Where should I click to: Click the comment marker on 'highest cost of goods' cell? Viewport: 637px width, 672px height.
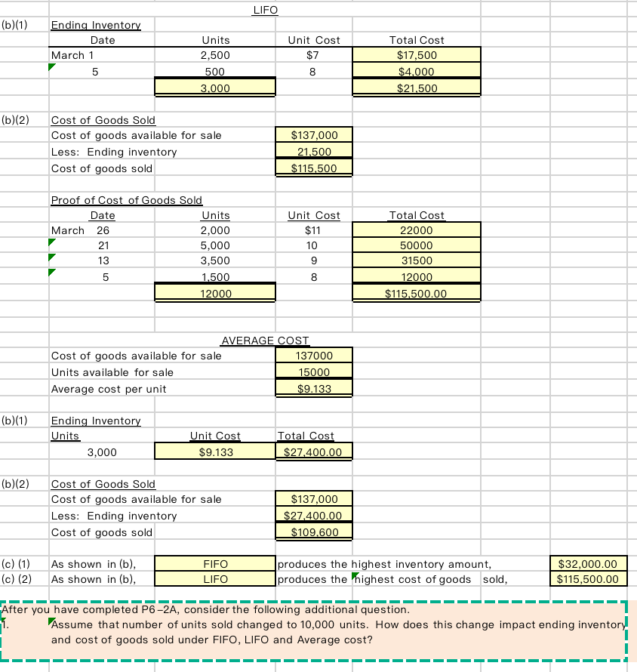pyautogui.click(x=355, y=575)
